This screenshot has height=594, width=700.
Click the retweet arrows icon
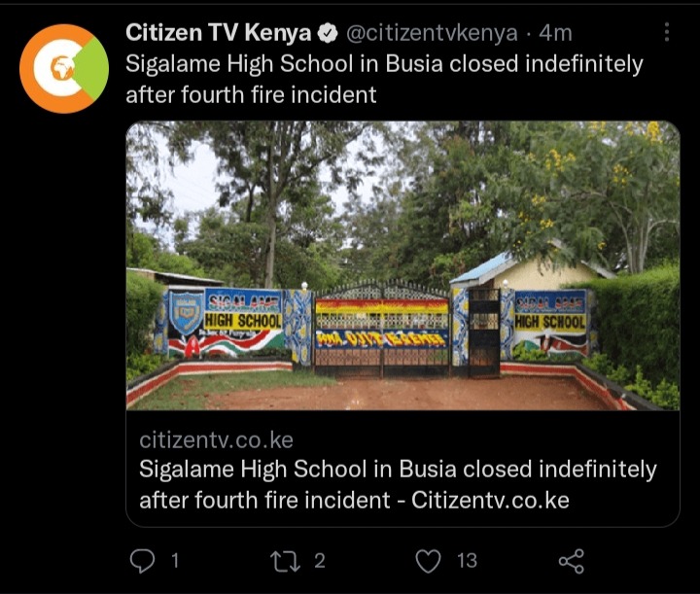point(286,561)
